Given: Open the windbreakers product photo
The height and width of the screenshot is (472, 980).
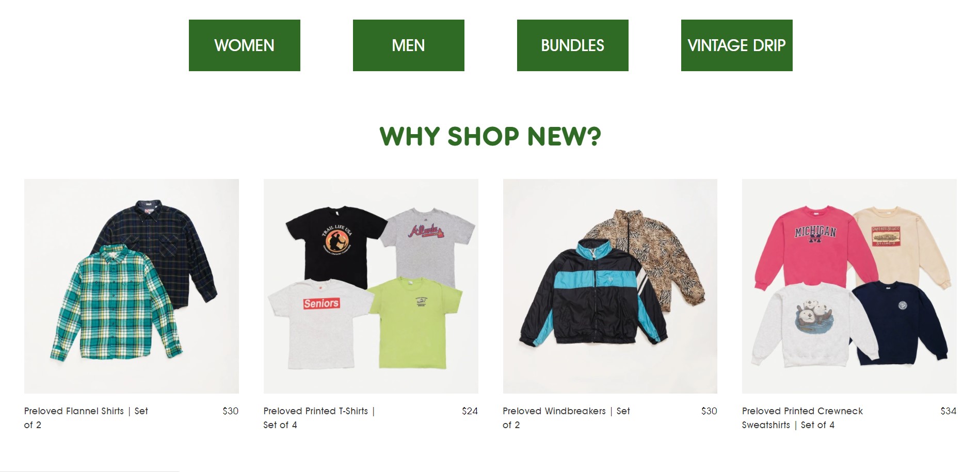Looking at the screenshot, I should (610, 286).
